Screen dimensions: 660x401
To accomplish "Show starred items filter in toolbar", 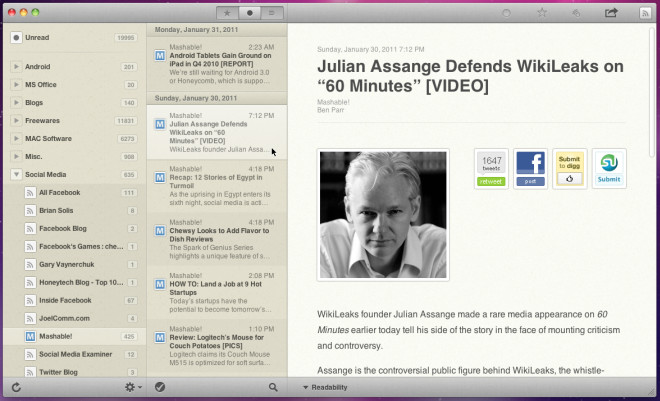I will (x=227, y=13).
